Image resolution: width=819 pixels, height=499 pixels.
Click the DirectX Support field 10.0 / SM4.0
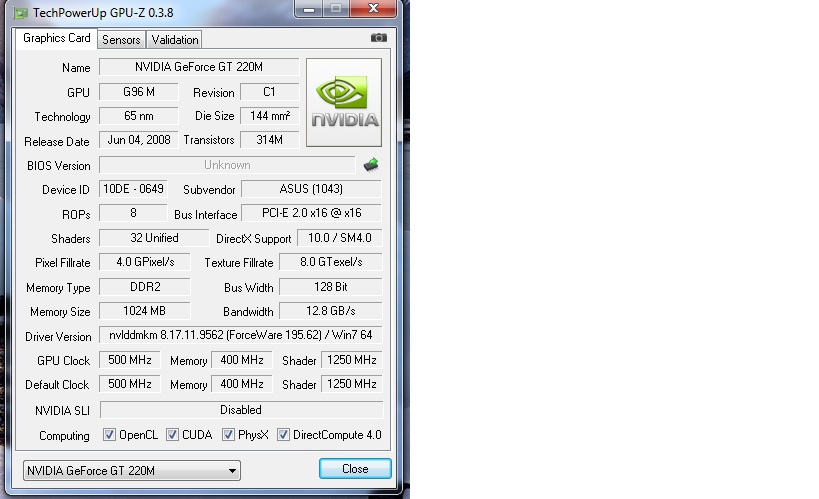pyautogui.click(x=340, y=238)
